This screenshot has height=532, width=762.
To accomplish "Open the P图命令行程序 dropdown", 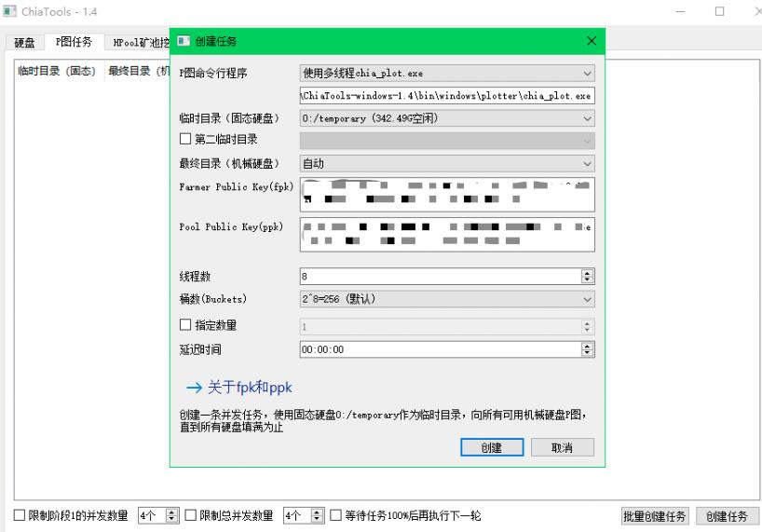I will click(447, 74).
